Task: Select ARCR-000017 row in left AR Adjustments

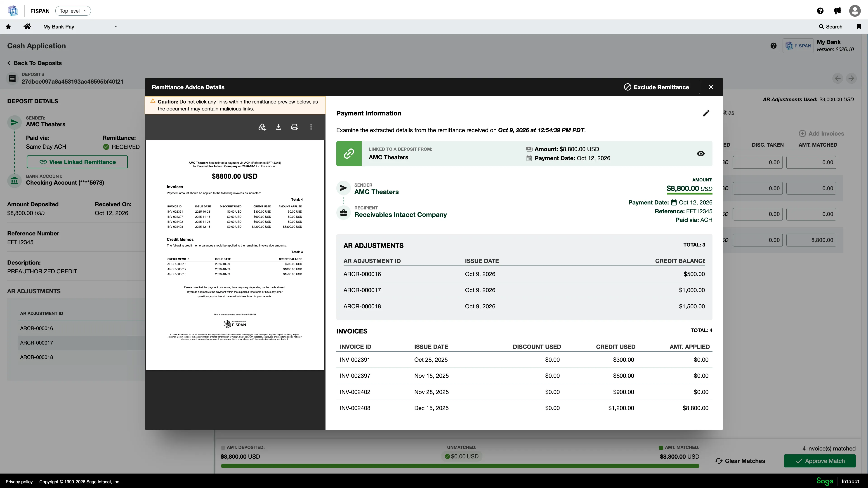Action: (81, 343)
